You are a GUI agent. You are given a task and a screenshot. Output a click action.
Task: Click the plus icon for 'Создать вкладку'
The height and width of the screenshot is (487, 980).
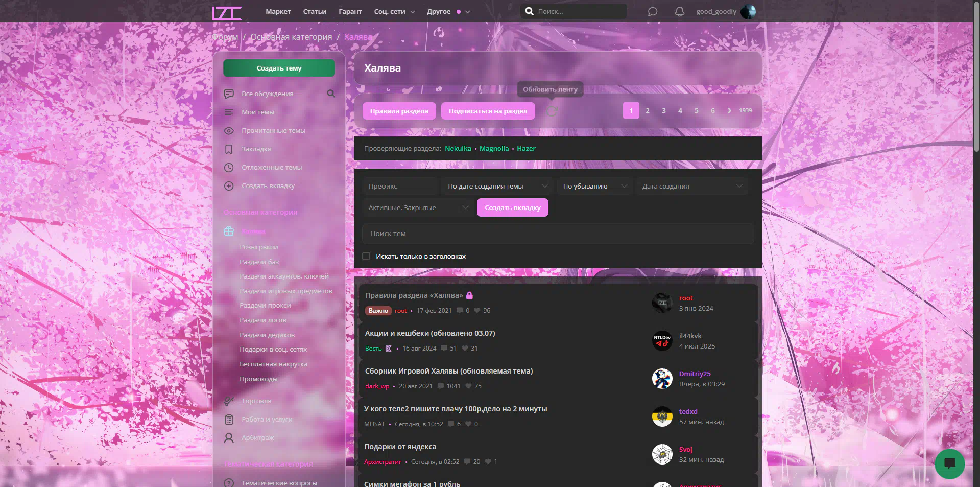(x=229, y=186)
